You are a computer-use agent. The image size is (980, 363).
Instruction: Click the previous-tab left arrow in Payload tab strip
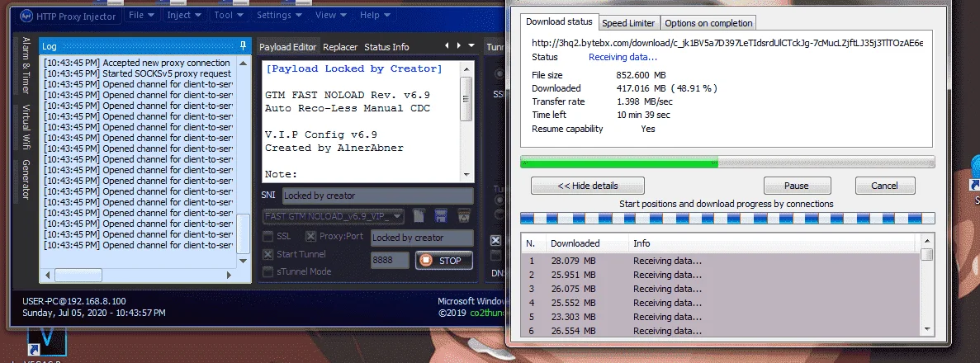click(447, 45)
